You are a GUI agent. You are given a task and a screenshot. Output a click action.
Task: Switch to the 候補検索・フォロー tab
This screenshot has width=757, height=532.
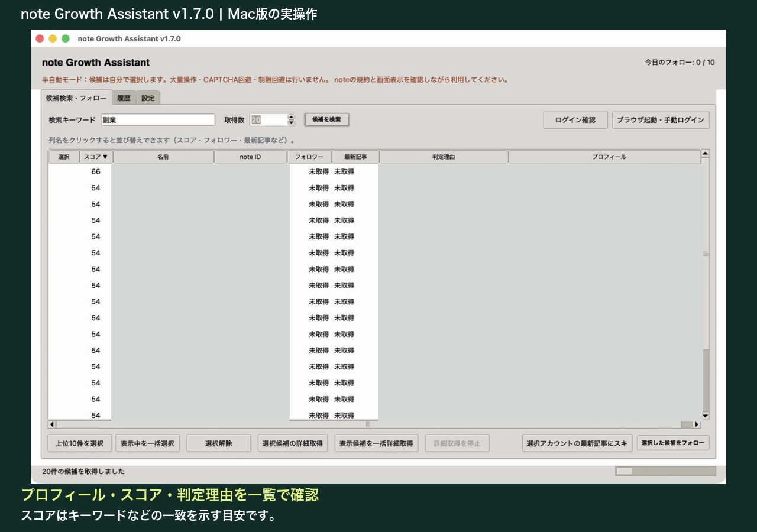tap(76, 98)
